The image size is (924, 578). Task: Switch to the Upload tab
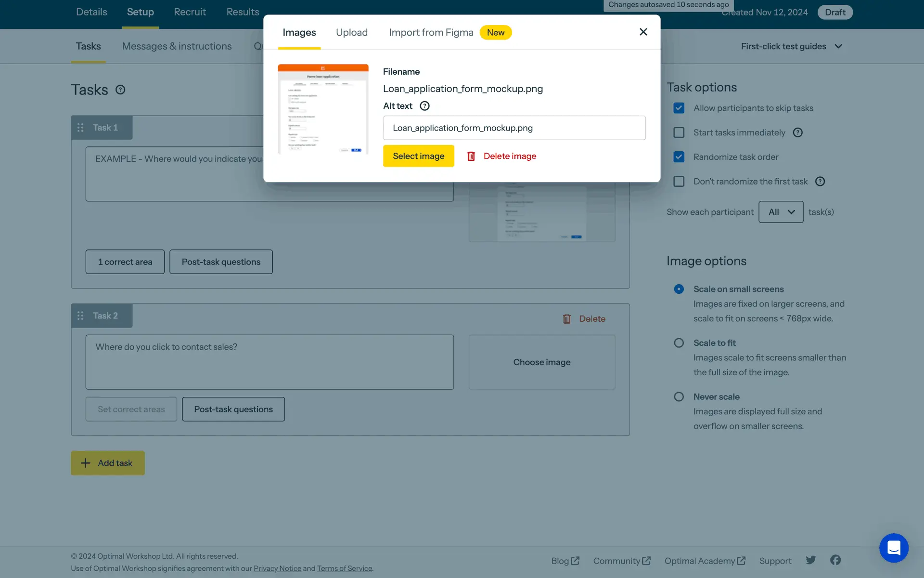(x=352, y=32)
